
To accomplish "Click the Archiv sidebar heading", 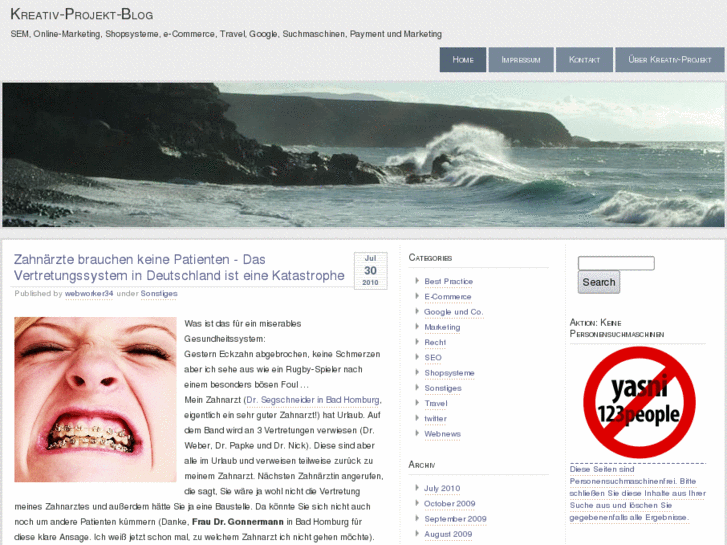I will click(x=422, y=464).
